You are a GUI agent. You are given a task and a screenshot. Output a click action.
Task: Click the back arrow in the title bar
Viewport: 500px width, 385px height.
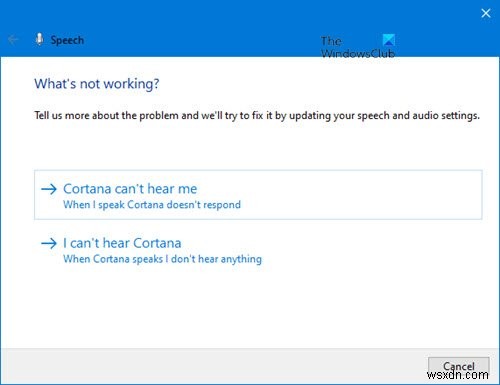[x=13, y=40]
